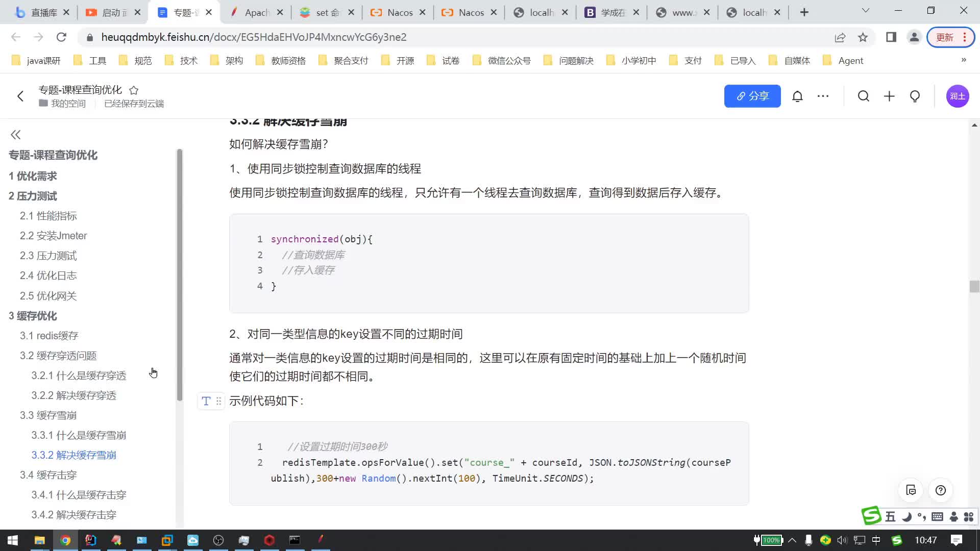Open the Windows Start menu
This screenshot has height=551, width=980.
pyautogui.click(x=13, y=540)
